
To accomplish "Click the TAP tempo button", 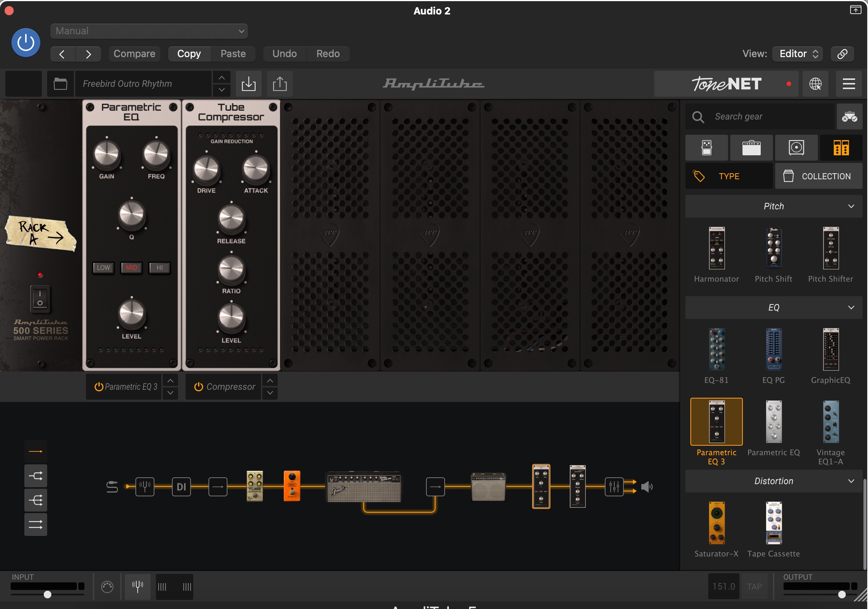I will point(754,587).
